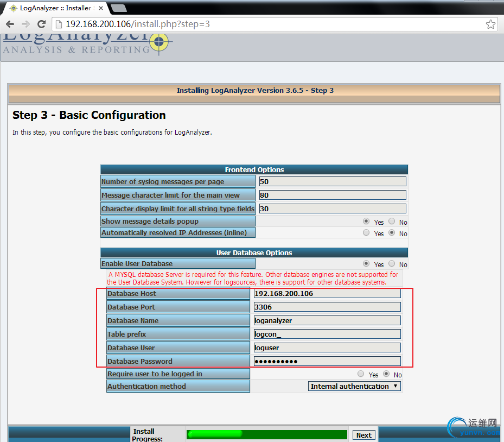Edit message character limit field

coord(333,195)
